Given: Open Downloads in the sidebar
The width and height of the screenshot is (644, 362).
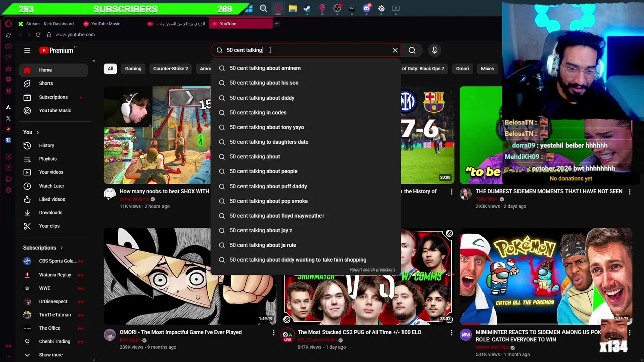Looking at the screenshot, I should (x=54, y=213).
